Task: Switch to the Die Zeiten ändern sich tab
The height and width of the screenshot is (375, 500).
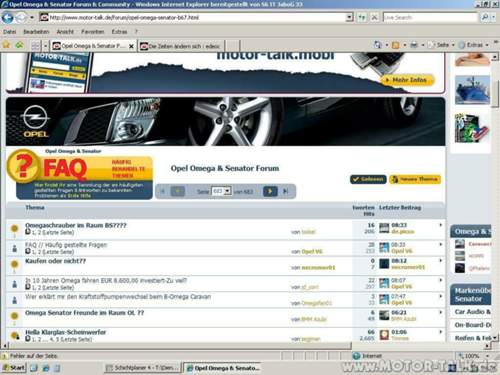Action: 182,46
